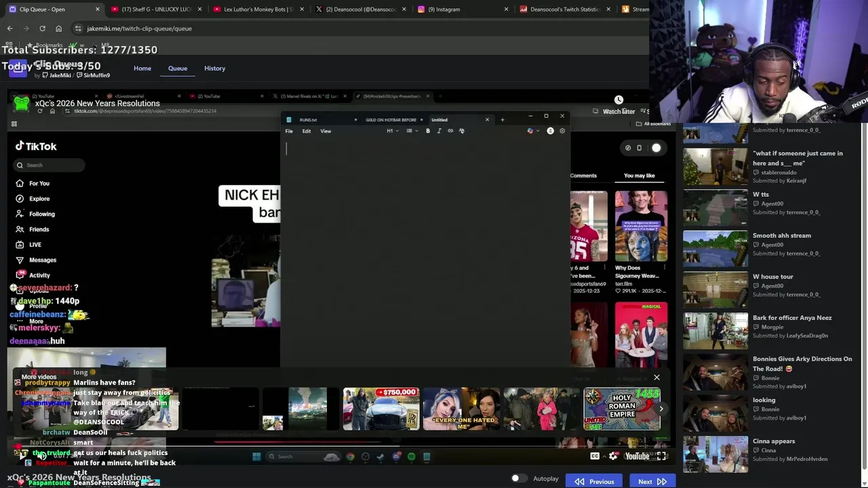Open JakeMiki GitHub link
The image size is (868, 488).
point(57,75)
